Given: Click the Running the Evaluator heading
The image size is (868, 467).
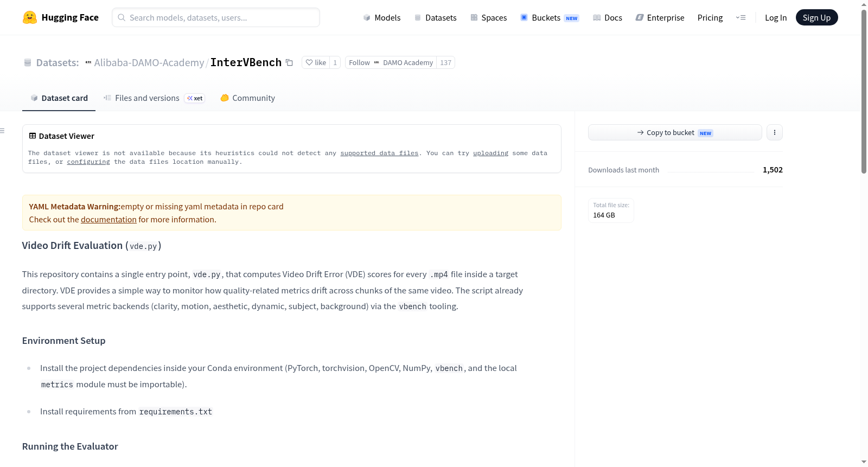Looking at the screenshot, I should click(70, 446).
